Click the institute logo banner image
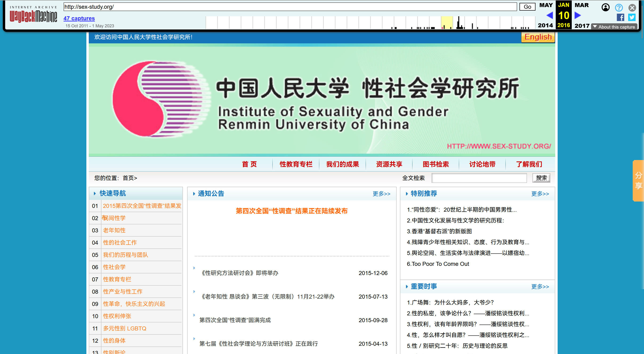This screenshot has height=354, width=644. (x=322, y=100)
